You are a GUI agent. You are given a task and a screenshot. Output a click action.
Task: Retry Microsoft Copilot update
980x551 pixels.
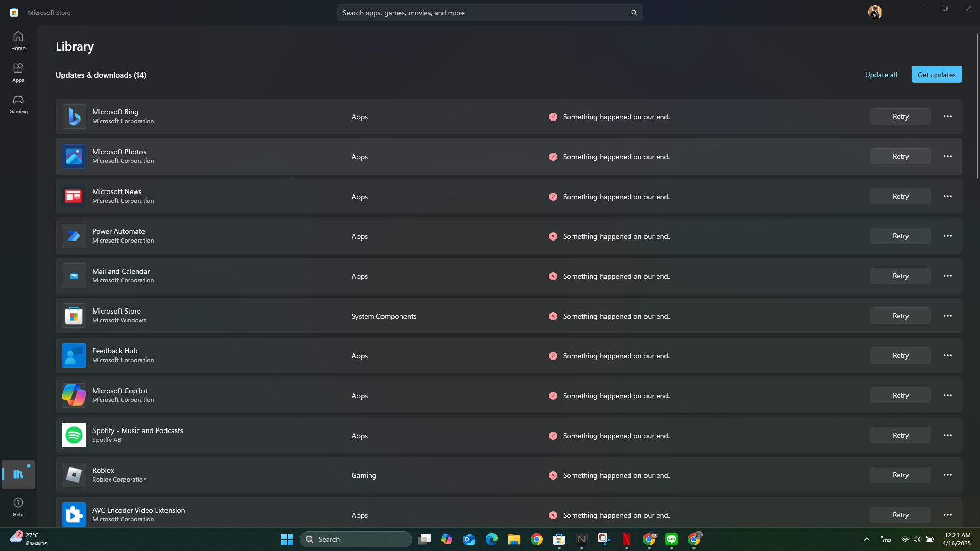pyautogui.click(x=900, y=395)
